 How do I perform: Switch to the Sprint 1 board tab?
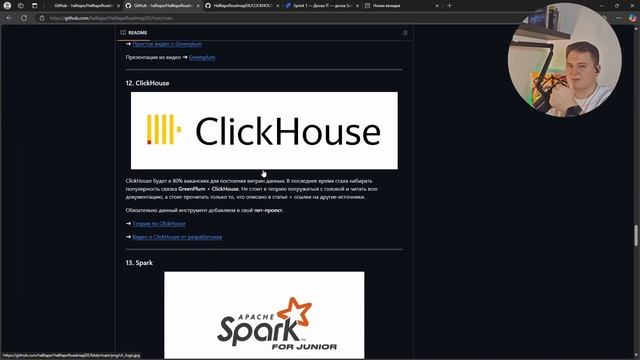[322, 6]
